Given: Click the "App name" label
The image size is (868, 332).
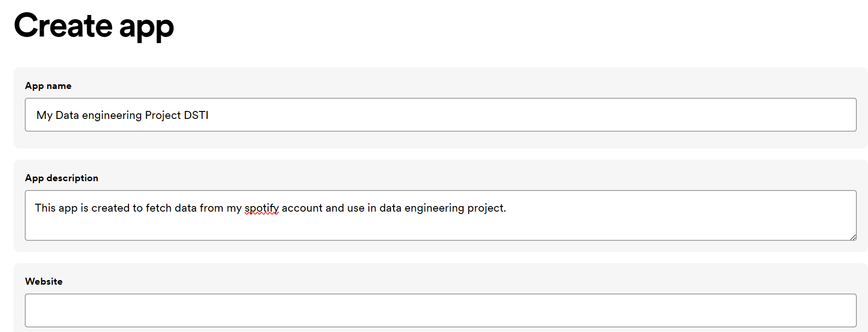Looking at the screenshot, I should tap(48, 86).
